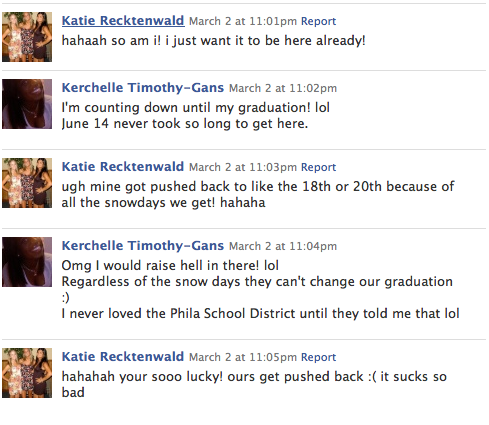Click the 'March 2 at 11:01pm' timestamp
This screenshot has width=489, height=425.
pos(243,21)
